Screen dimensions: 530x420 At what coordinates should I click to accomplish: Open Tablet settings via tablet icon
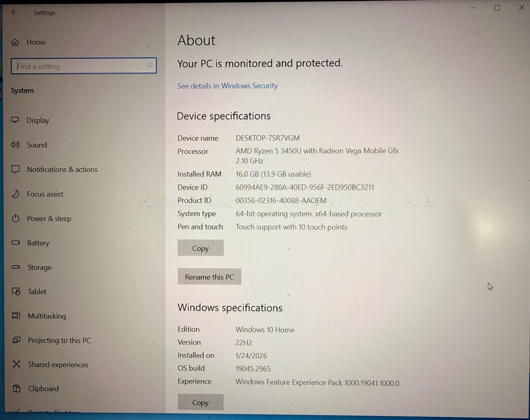pos(16,291)
